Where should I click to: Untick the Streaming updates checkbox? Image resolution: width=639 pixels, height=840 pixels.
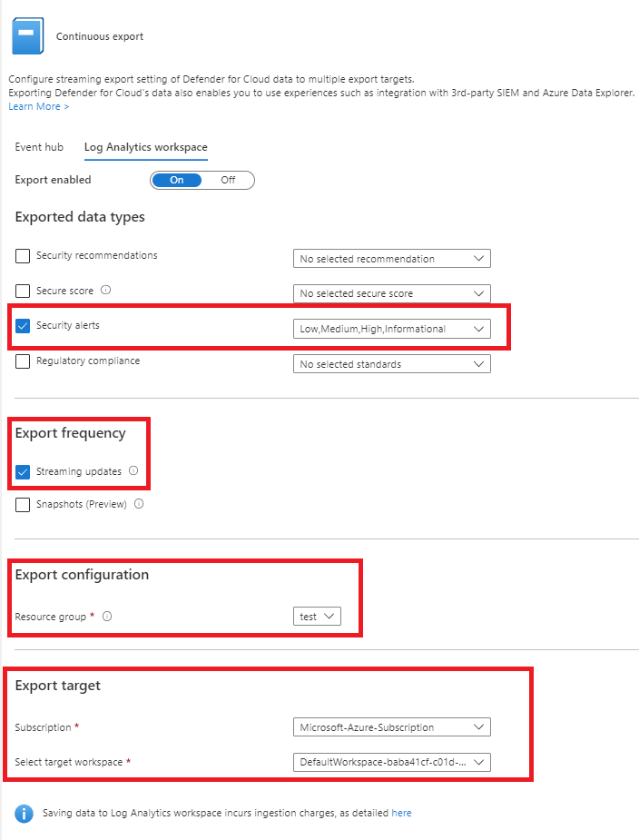point(24,472)
